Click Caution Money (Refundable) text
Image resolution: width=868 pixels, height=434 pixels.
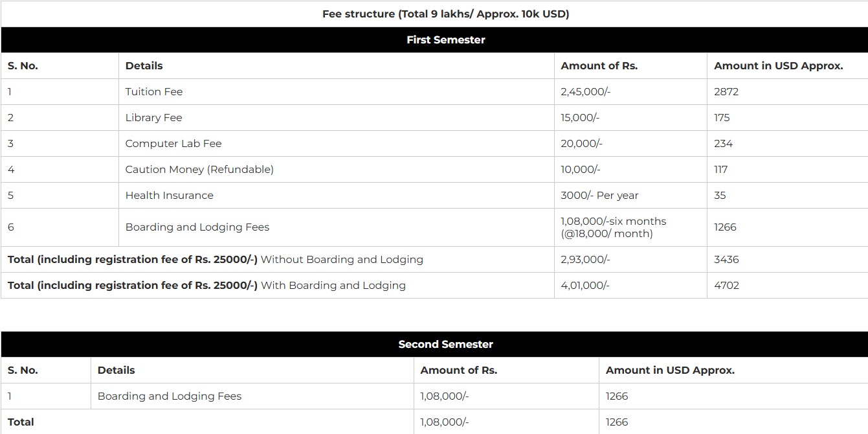click(x=199, y=169)
